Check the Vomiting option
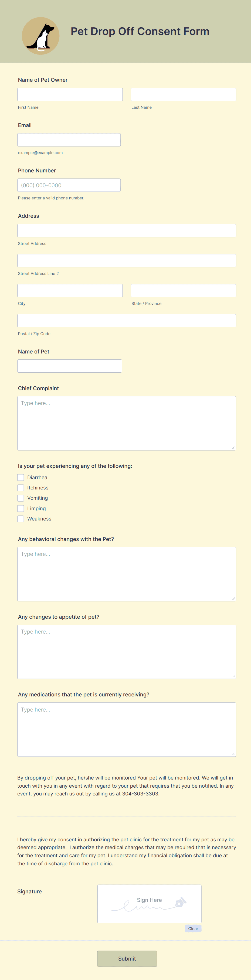251x980 pixels. (x=21, y=498)
